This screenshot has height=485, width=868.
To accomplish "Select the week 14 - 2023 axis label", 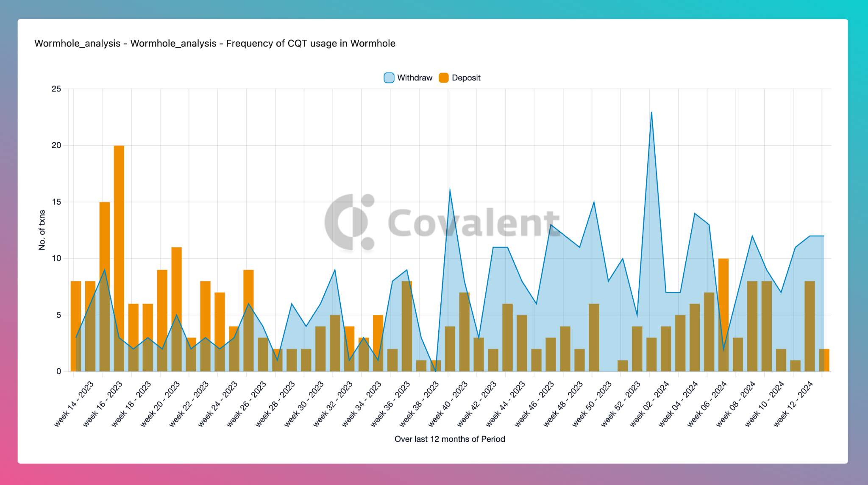I will point(74,404).
